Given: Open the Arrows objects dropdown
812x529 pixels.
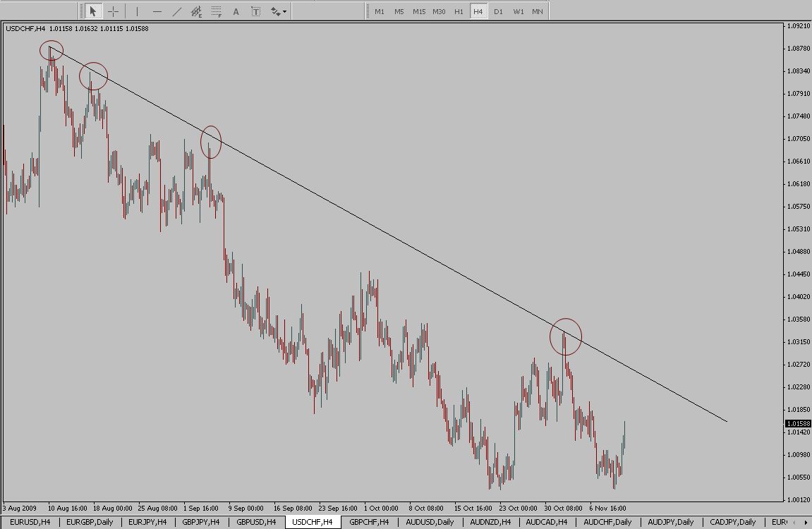Looking at the screenshot, I should coord(278,11).
